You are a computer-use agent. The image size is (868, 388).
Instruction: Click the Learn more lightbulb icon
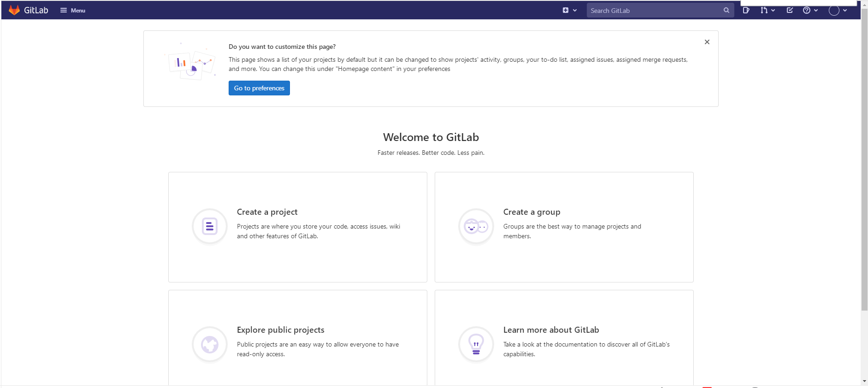476,344
